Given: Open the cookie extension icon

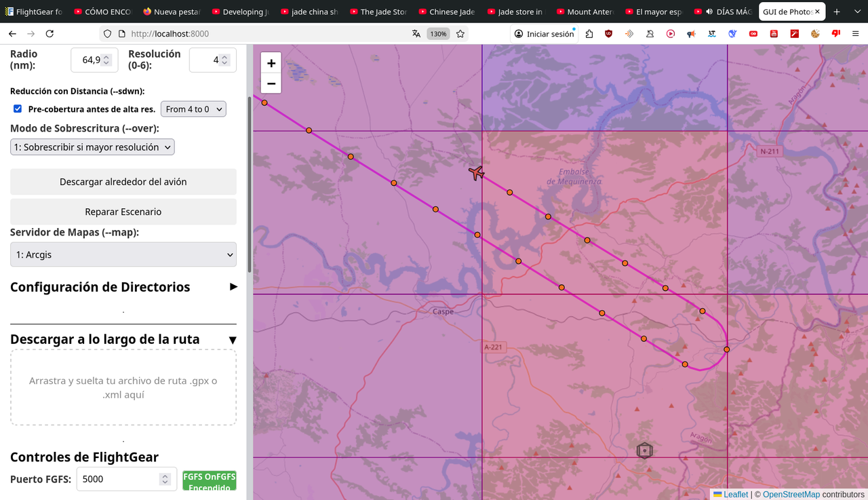Looking at the screenshot, I should coord(815,34).
